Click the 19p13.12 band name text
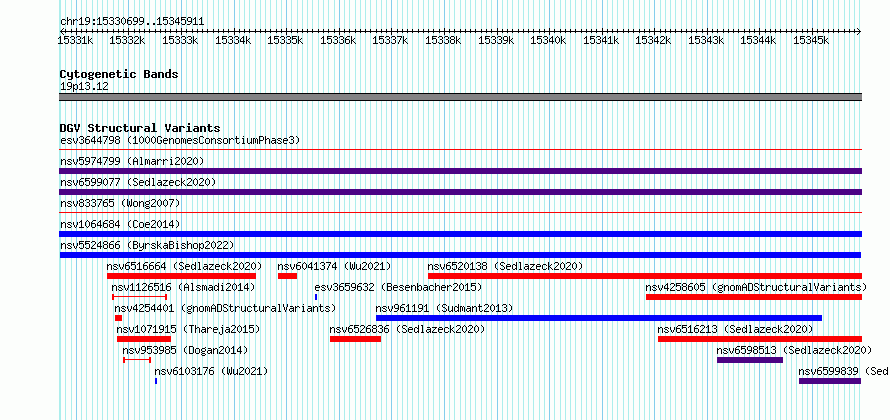The height and width of the screenshot is (420, 890). pos(84,87)
